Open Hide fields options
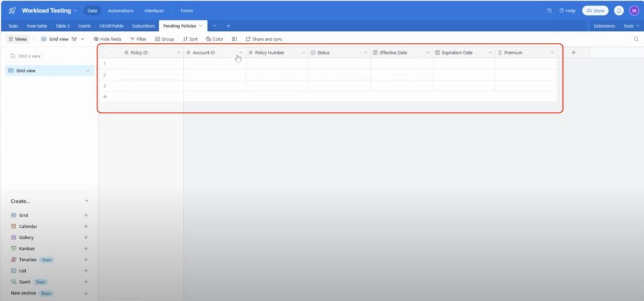644x301 pixels. pyautogui.click(x=108, y=39)
